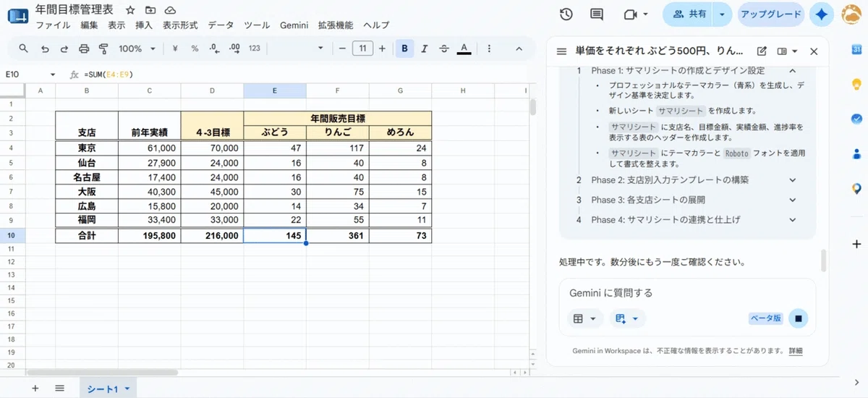
Task: Move document using the folder icon
Action: 150,10
